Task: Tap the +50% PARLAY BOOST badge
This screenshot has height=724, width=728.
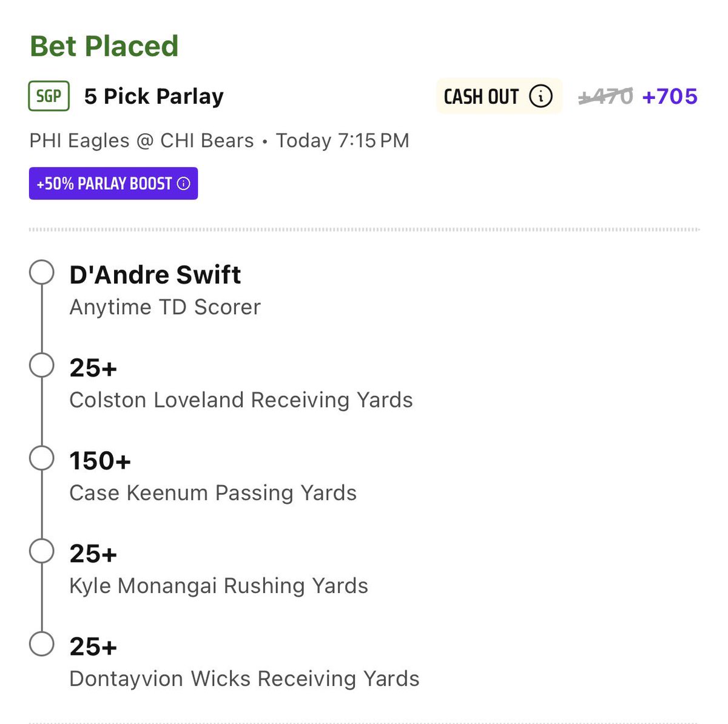Action: 113,184
